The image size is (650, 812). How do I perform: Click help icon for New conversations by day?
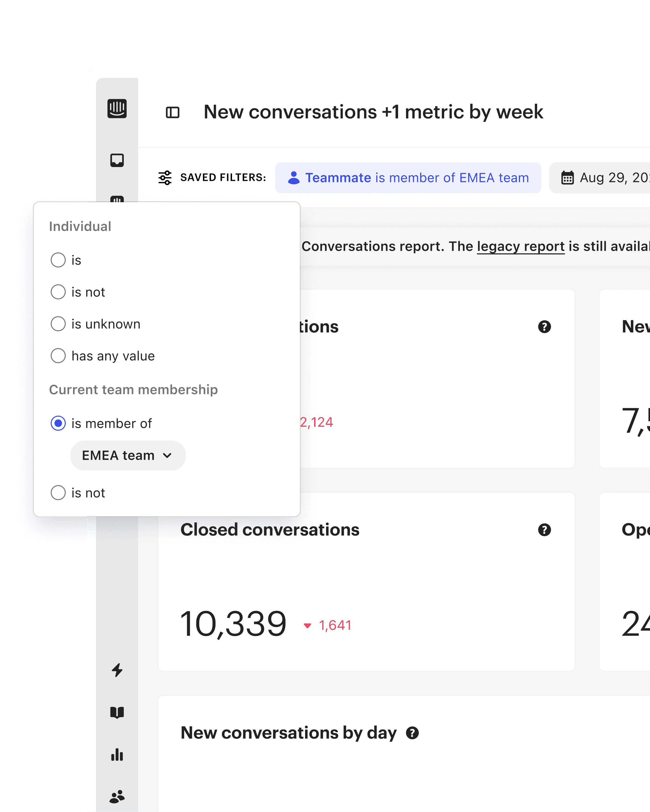pos(412,733)
